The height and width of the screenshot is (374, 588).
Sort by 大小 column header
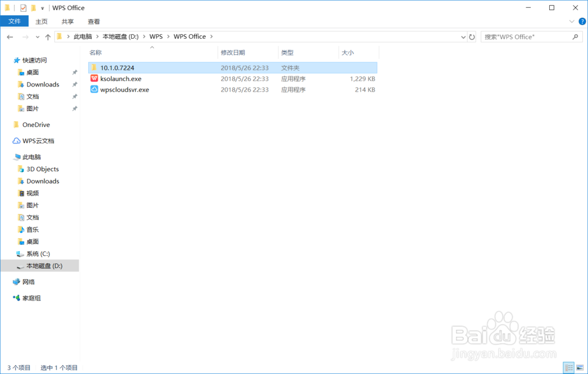coord(348,52)
